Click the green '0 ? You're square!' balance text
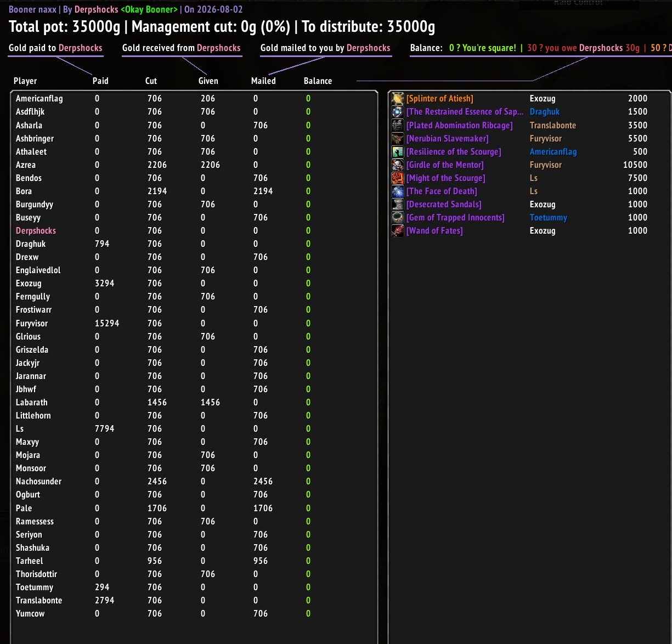Screen dimensions: 672x644 click(x=482, y=48)
